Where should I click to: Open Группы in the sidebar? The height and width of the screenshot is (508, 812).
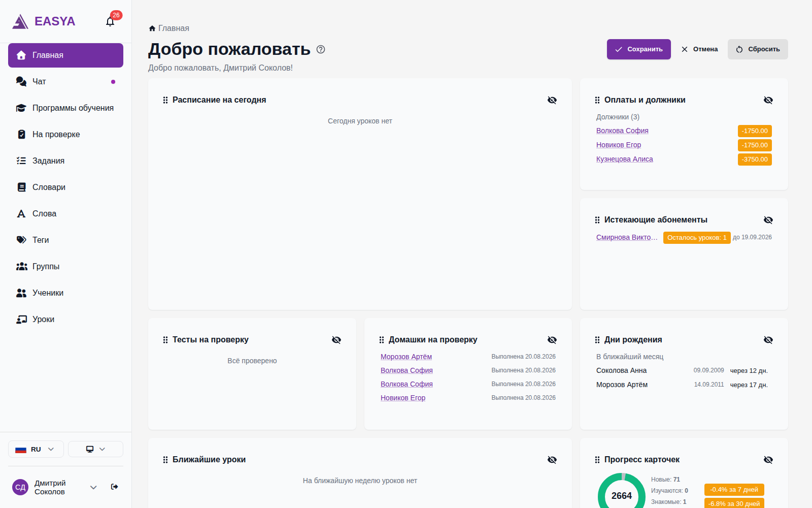(x=65, y=267)
